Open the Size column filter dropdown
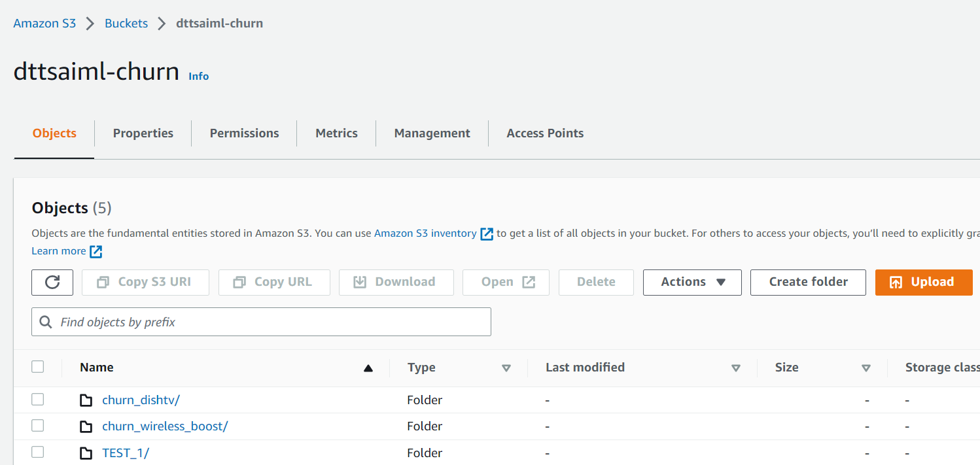Screen dimensions: 980x465 tap(866, 368)
